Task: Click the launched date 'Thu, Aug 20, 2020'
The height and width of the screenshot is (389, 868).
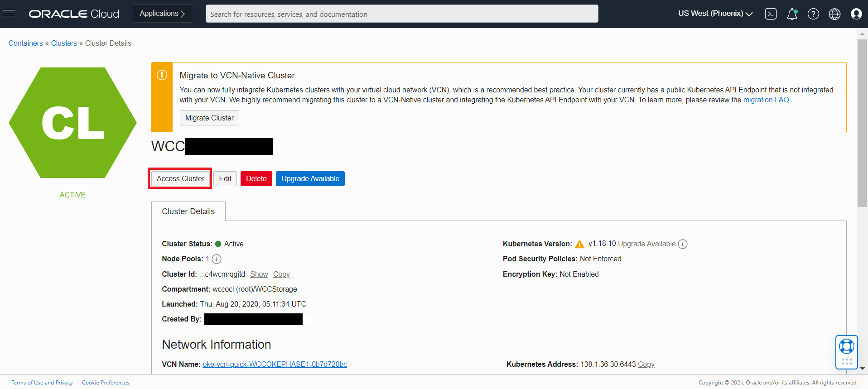Action: click(x=230, y=304)
